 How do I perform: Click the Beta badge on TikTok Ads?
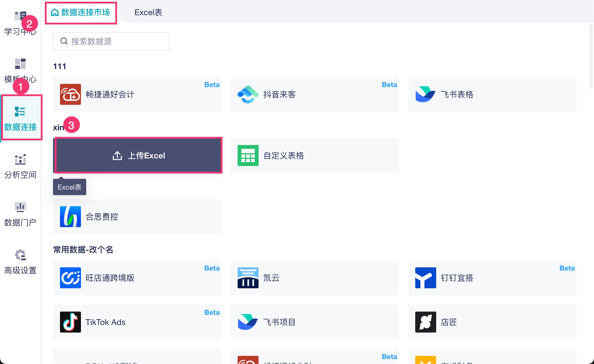click(x=212, y=312)
